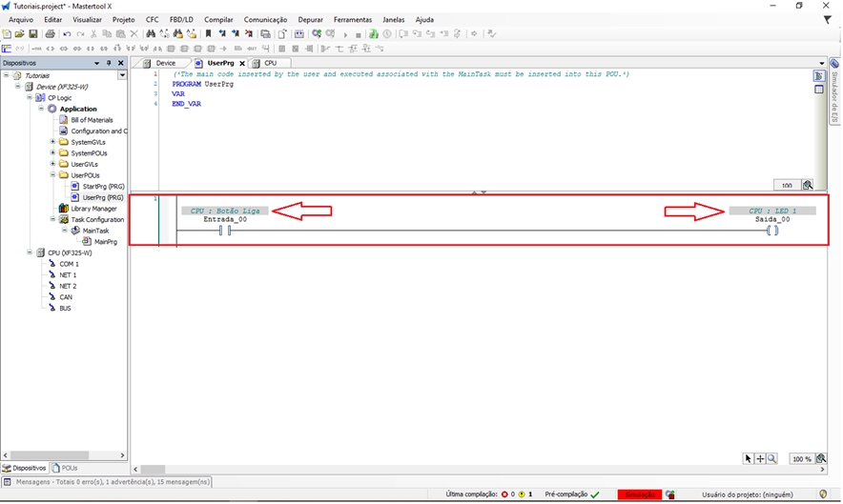This screenshot has width=843, height=504.
Task: Click the binoculars Find icon
Action: 150,33
